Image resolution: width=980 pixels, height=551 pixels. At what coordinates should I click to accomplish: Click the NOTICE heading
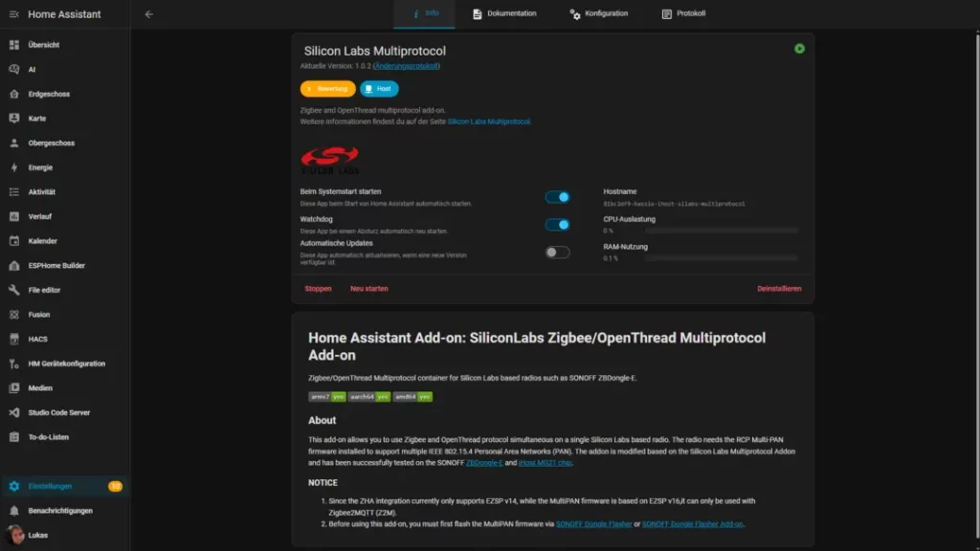(323, 483)
